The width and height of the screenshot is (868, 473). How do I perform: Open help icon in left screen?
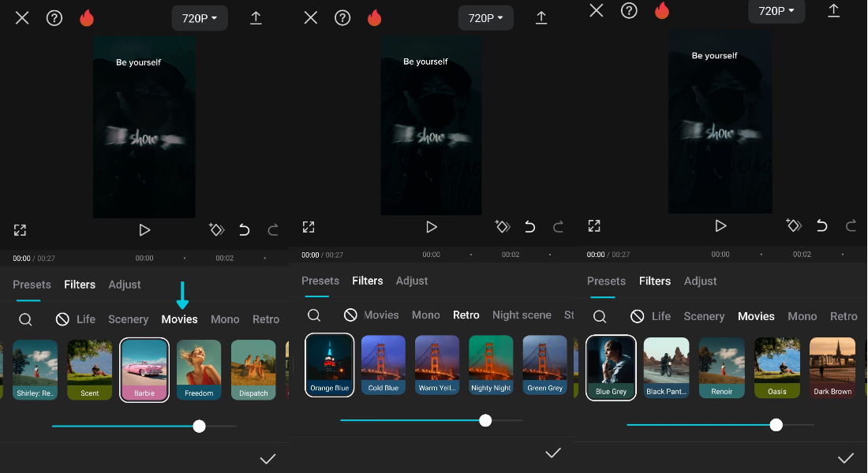(54, 18)
